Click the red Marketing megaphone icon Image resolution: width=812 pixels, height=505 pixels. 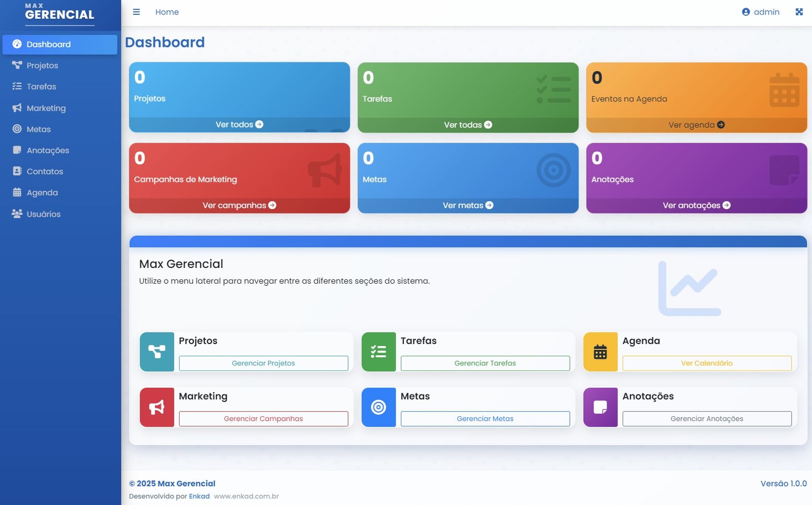point(157,407)
